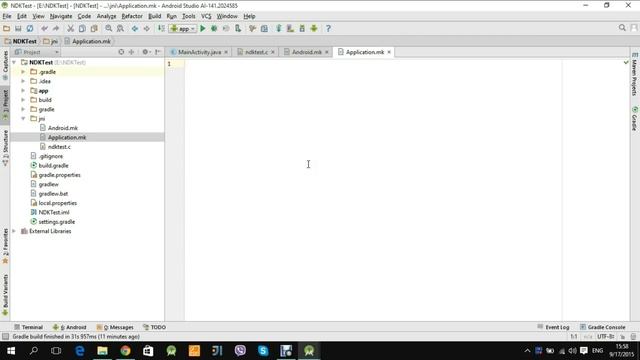This screenshot has width=640, height=360.
Task: Select build.gradle in the project tree
Action: pos(53,166)
